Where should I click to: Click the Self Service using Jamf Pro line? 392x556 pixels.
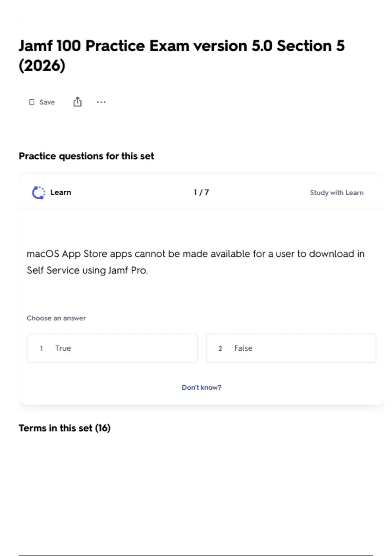[x=87, y=270]
